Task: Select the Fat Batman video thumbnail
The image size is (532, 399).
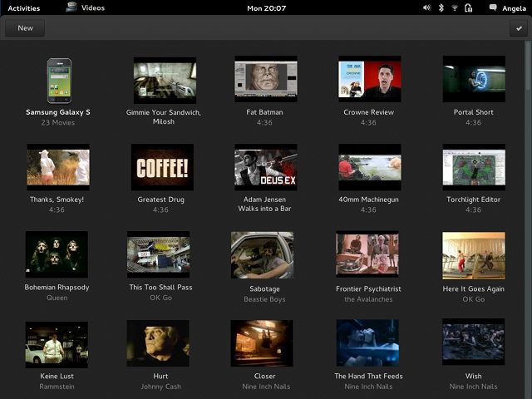Action: pos(266,80)
